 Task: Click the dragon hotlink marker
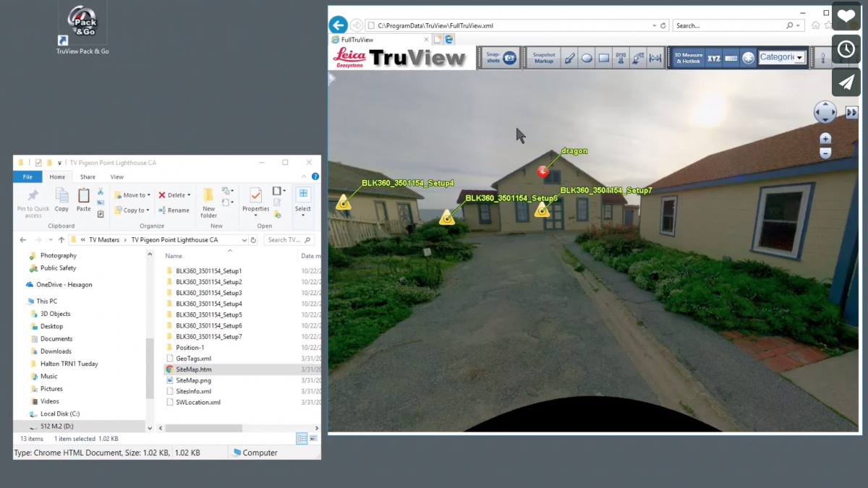(x=543, y=171)
